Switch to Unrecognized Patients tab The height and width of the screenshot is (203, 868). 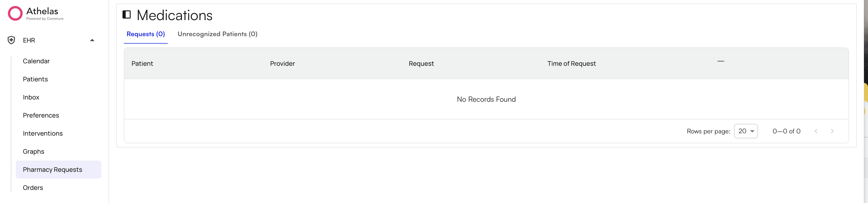(x=217, y=34)
